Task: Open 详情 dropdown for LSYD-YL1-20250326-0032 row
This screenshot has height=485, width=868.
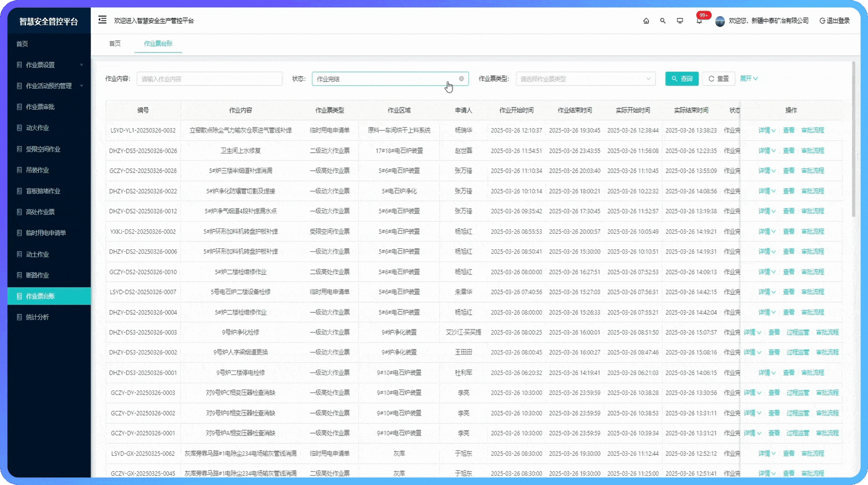Action: click(766, 130)
